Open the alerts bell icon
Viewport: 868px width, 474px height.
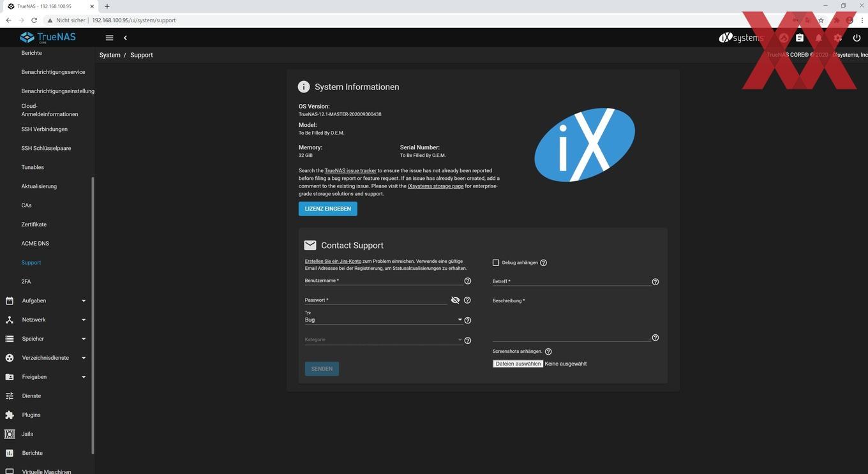819,38
